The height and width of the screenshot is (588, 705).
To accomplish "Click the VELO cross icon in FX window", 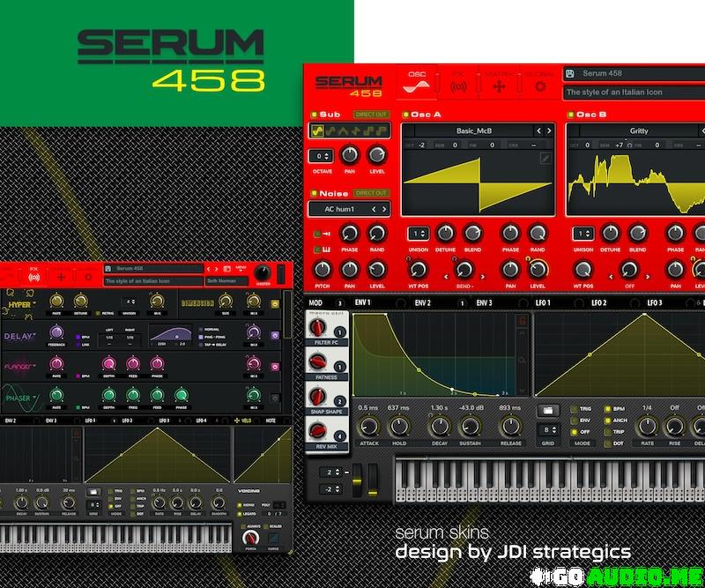I will click(x=237, y=421).
